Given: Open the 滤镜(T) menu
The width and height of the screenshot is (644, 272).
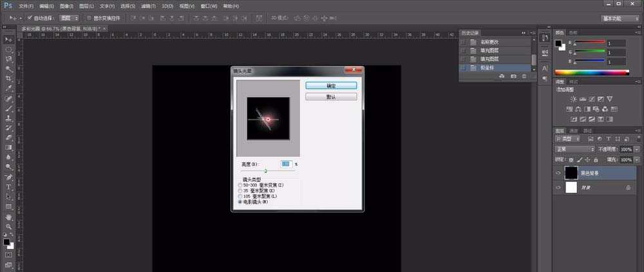Looking at the screenshot, I should pos(149,5).
